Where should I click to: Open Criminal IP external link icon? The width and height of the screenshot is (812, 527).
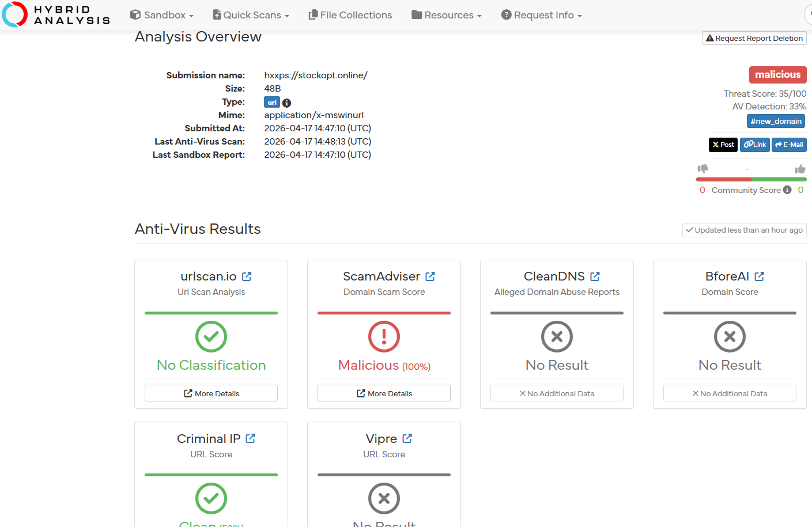click(x=250, y=438)
